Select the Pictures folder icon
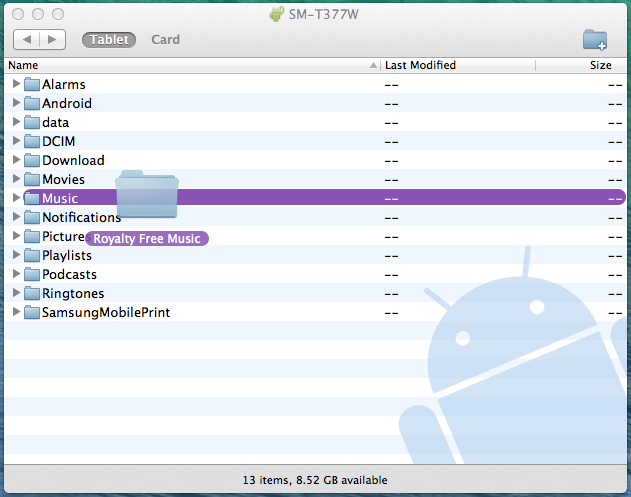 click(x=32, y=236)
